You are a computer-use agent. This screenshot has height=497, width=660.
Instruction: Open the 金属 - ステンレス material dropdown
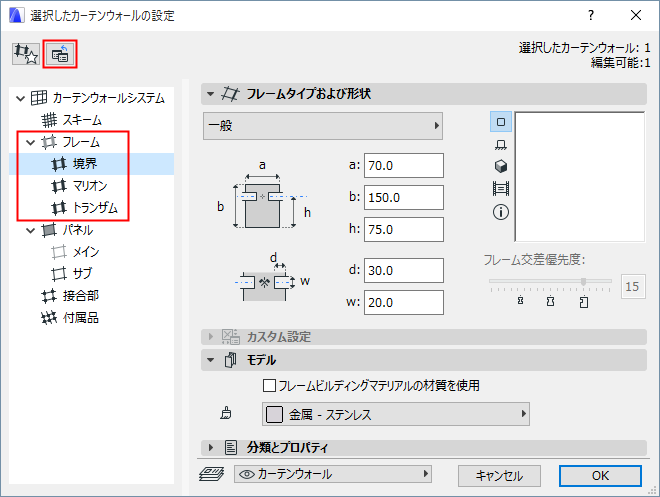pos(396,414)
